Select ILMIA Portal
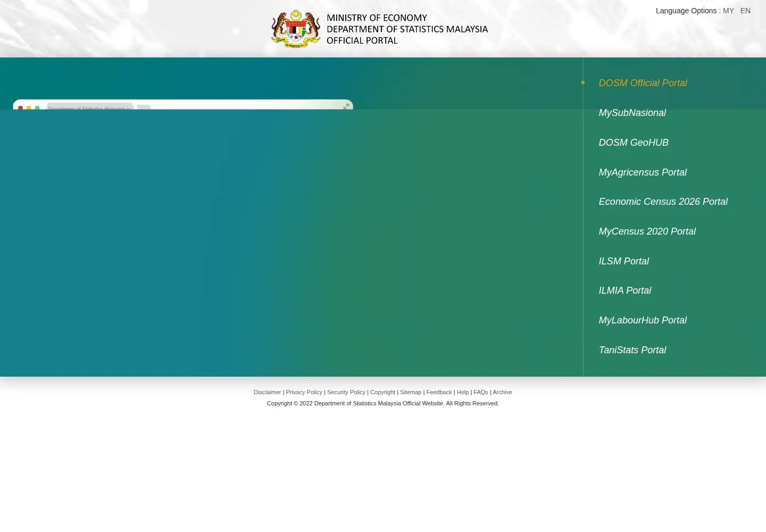 pos(625,290)
